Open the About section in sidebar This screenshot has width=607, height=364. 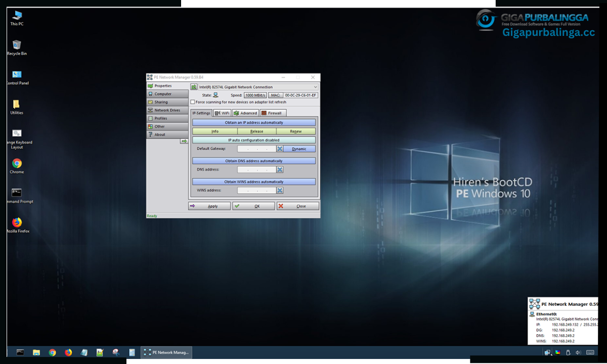[x=167, y=134]
